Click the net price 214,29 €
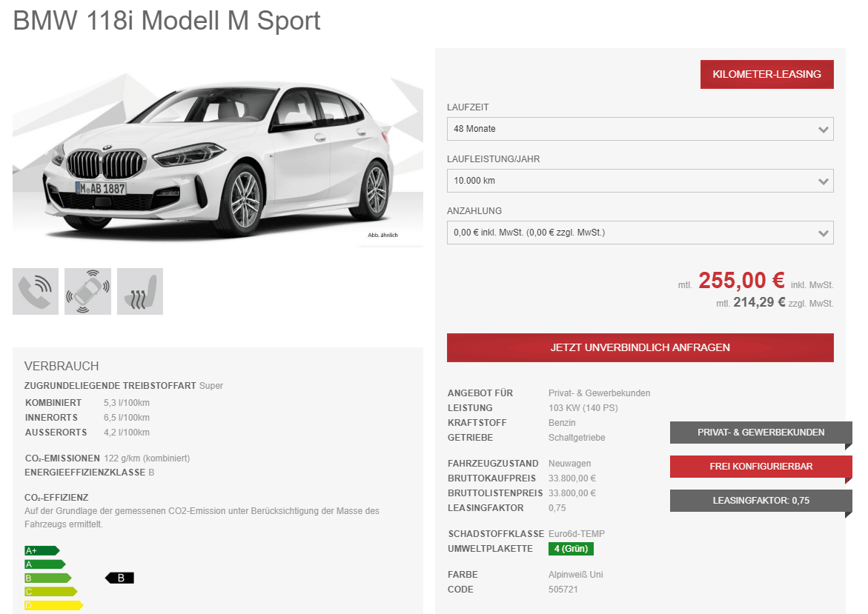 click(759, 302)
